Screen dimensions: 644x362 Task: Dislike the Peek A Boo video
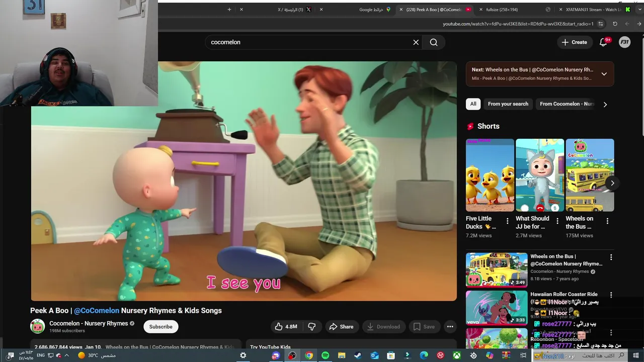(312, 327)
